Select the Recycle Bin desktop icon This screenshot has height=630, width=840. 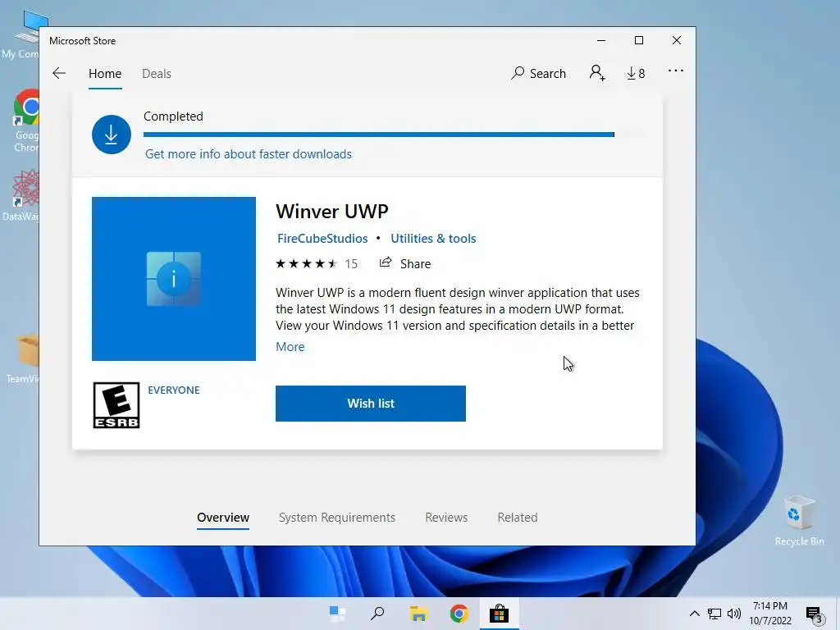coord(799,520)
